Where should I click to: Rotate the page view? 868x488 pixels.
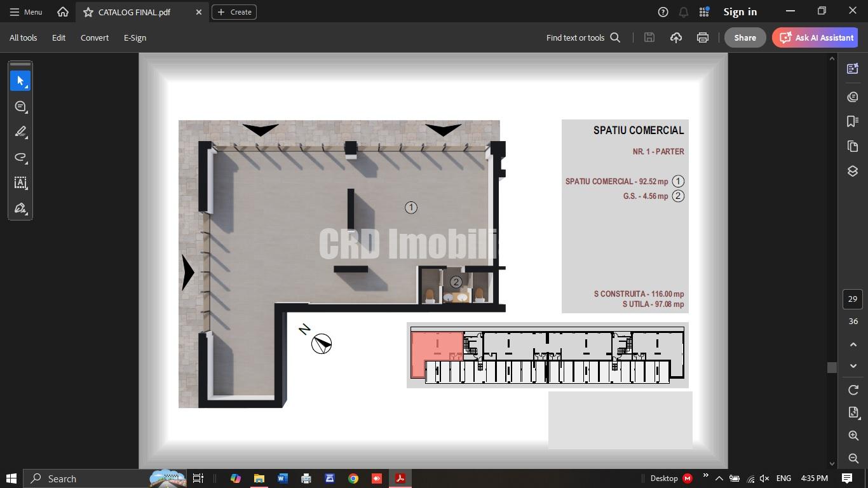[x=853, y=390]
